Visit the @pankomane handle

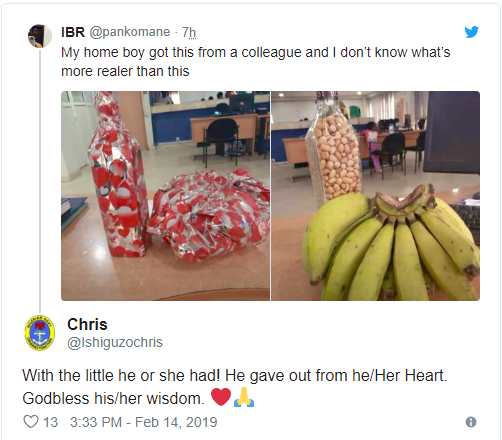pos(130,32)
